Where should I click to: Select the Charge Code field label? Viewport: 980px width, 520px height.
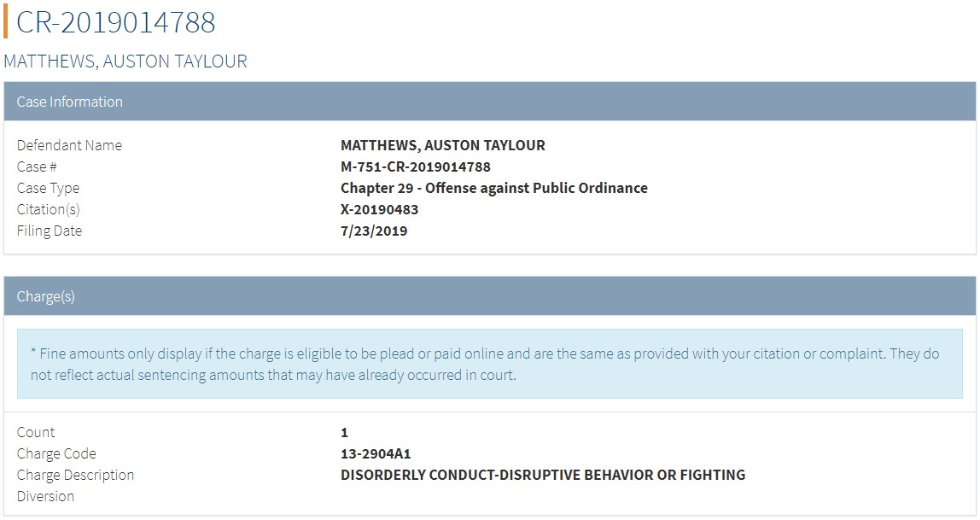pos(56,453)
